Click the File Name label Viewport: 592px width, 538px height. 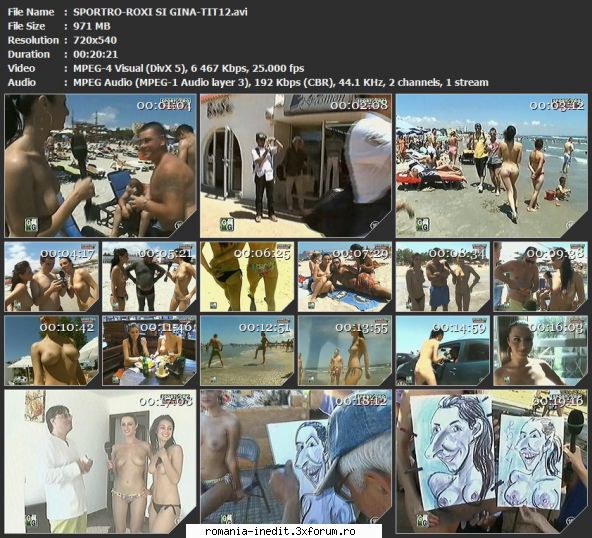[x=31, y=12]
